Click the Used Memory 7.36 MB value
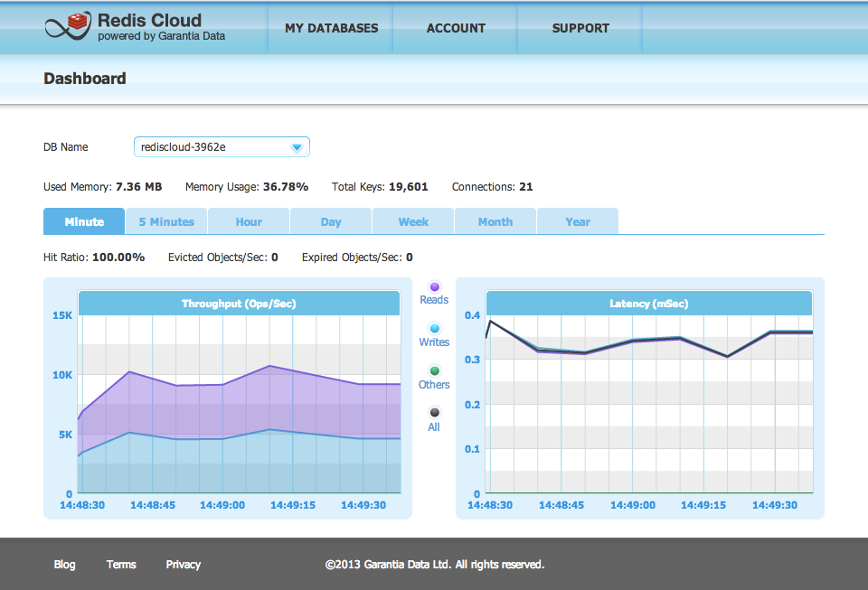 [x=139, y=187]
